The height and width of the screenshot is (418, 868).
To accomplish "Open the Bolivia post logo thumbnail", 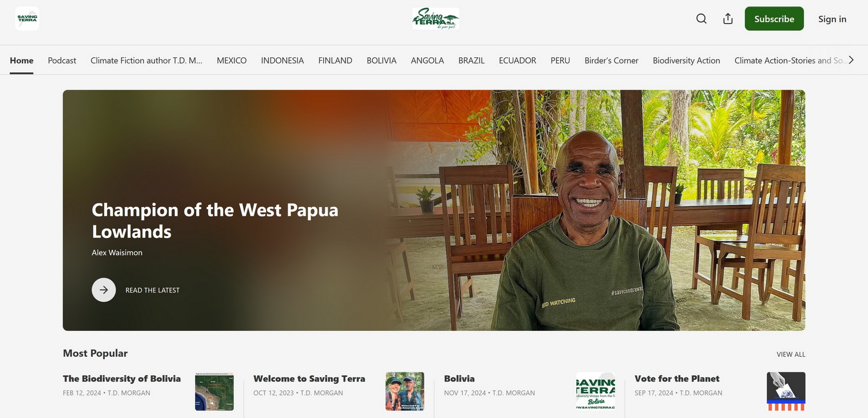I will click(x=595, y=391).
